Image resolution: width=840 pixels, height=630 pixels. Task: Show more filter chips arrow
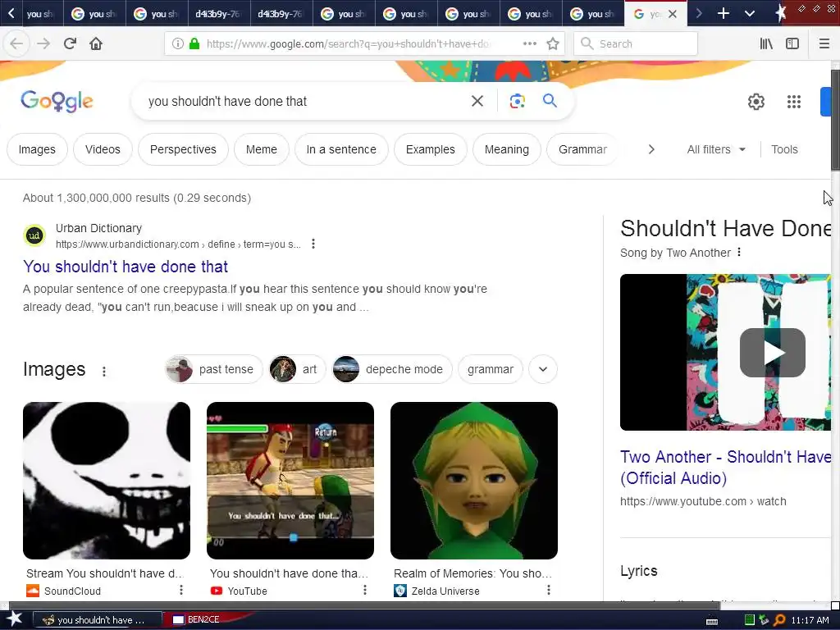coord(651,149)
